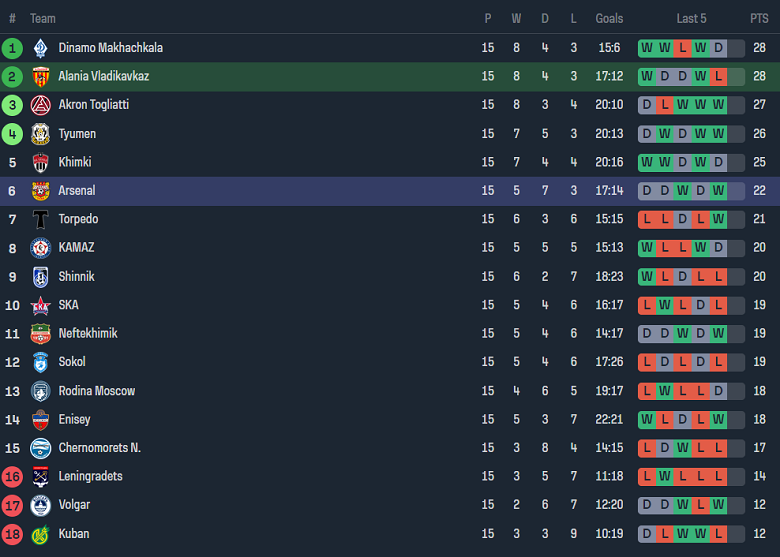780x557 pixels.
Task: Click the Torpedo black T logo
Action: (x=40, y=219)
